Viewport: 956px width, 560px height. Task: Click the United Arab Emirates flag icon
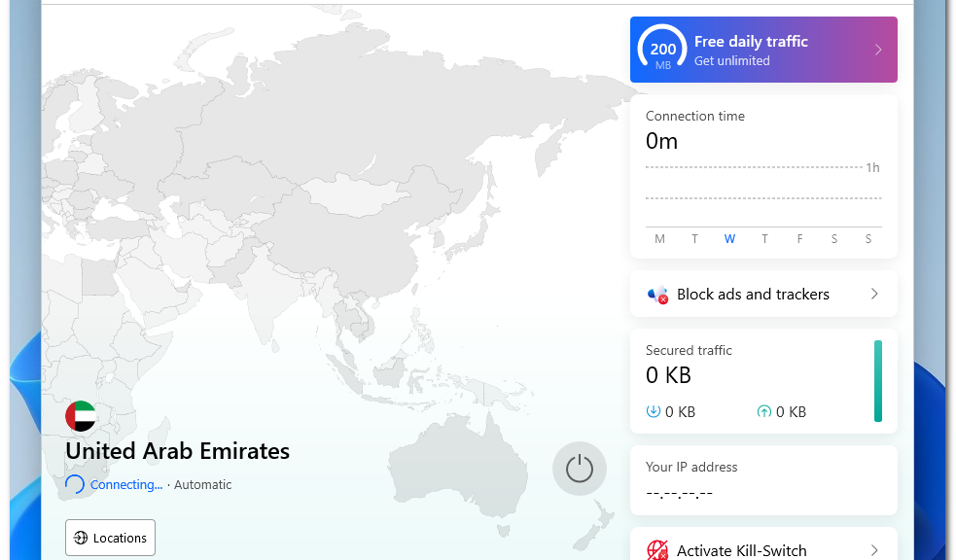[x=81, y=416]
